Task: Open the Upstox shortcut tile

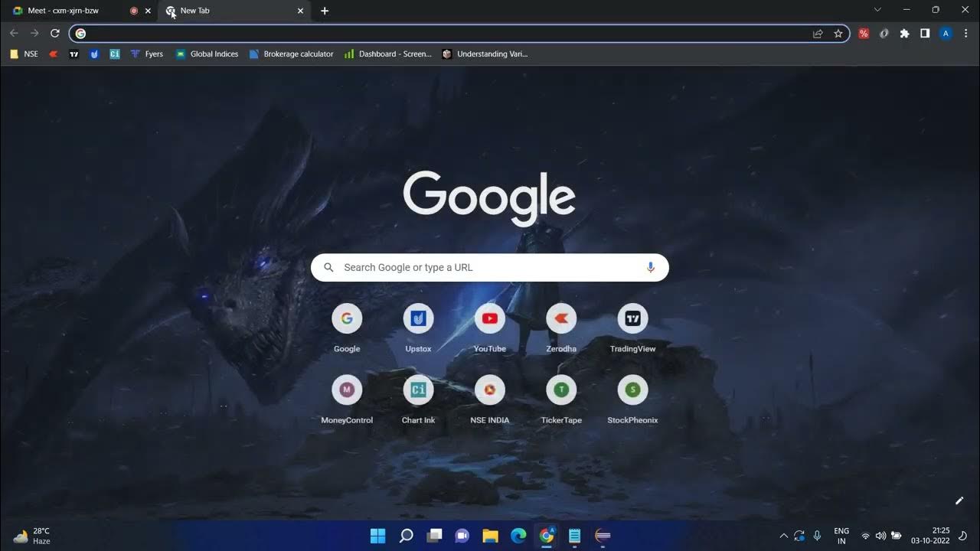Action: pyautogui.click(x=418, y=328)
